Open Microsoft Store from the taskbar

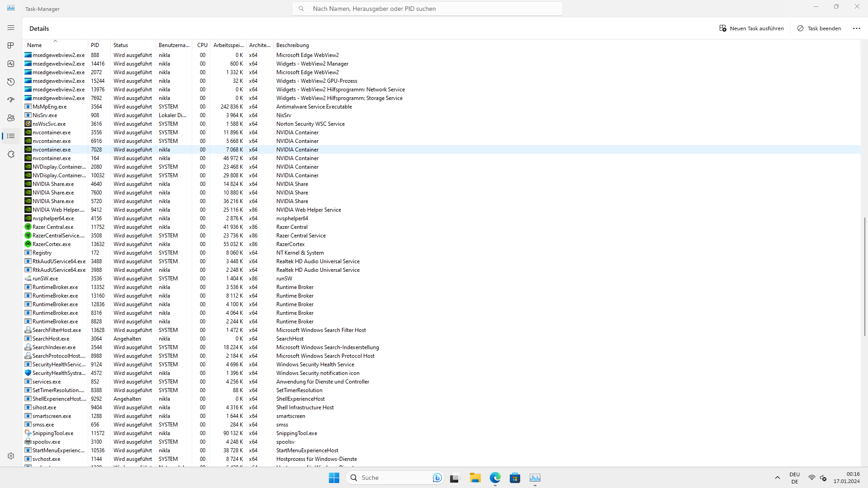click(515, 478)
